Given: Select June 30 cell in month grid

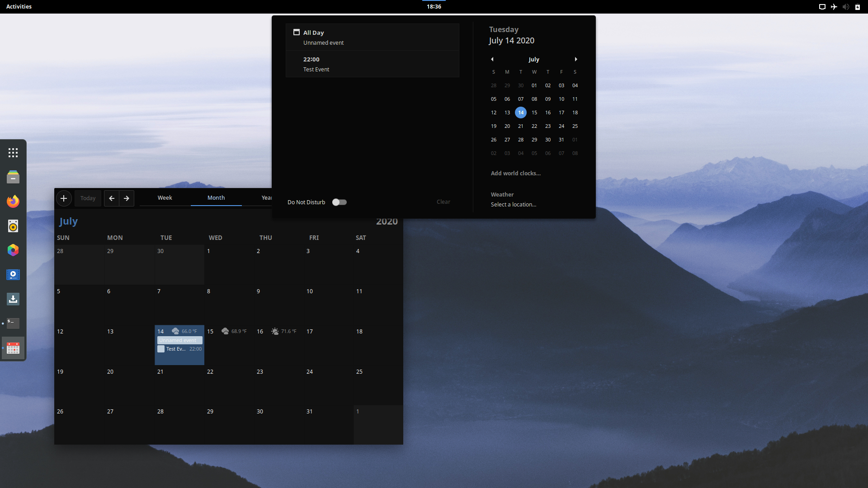Looking at the screenshot, I should (179, 265).
